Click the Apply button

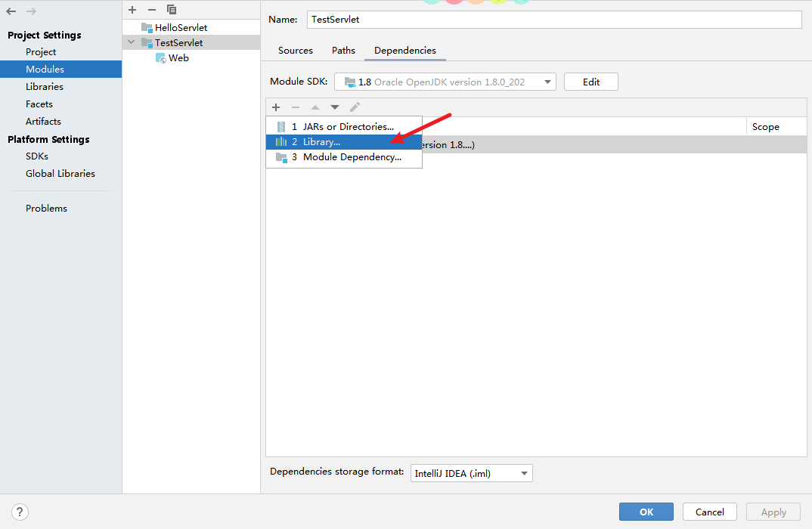pos(773,512)
